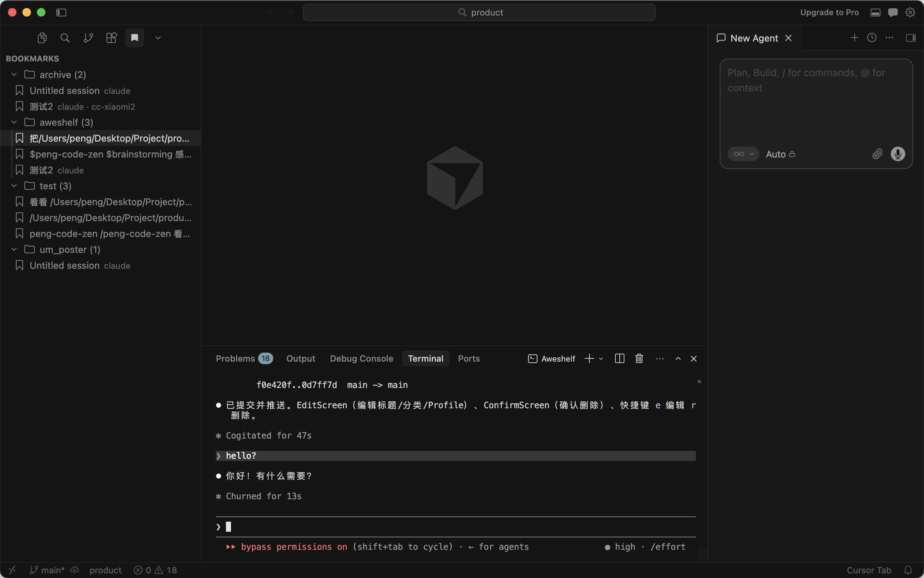
Task: Publish changes cloud icon in status bar
Action: click(x=74, y=570)
